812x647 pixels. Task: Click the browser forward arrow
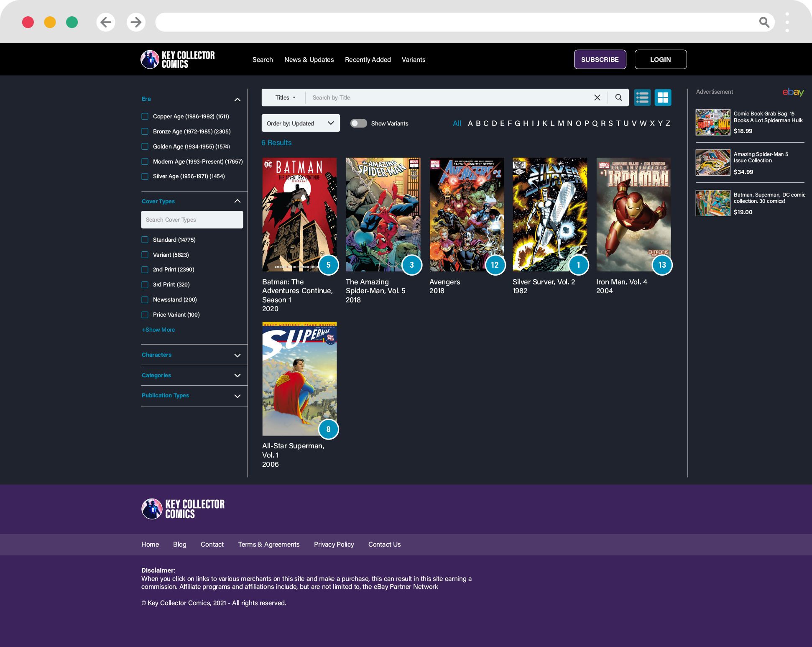[x=136, y=22]
